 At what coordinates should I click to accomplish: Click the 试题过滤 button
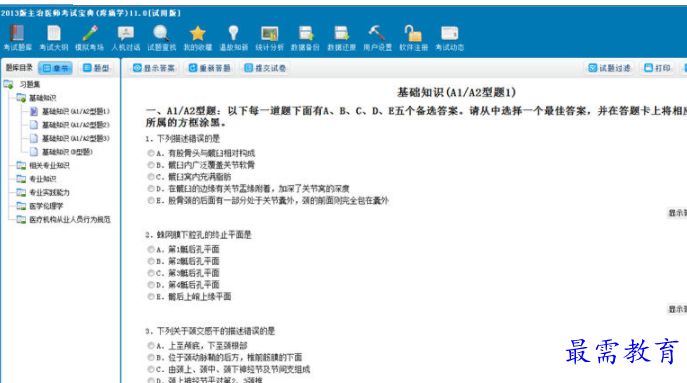click(609, 68)
